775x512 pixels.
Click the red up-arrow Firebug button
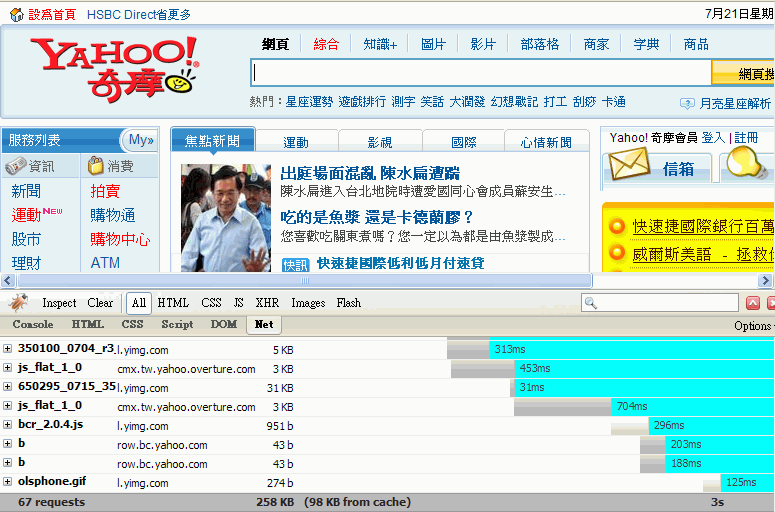(753, 303)
